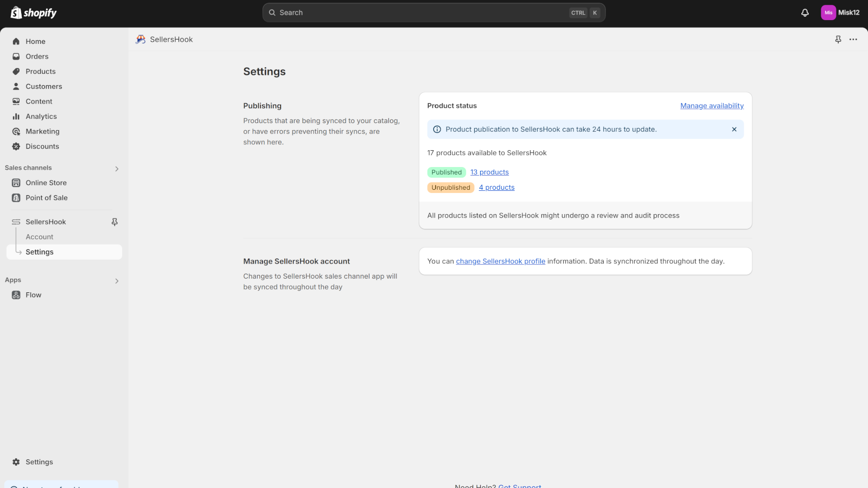Click the Products tag icon

[16, 72]
